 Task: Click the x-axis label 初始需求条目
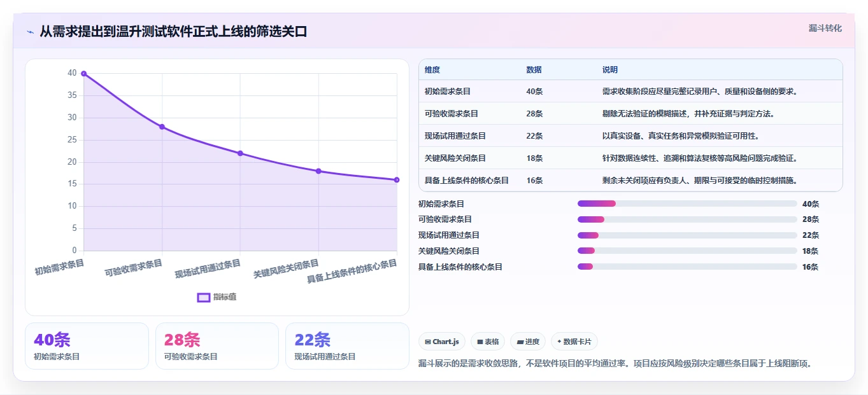(59, 267)
